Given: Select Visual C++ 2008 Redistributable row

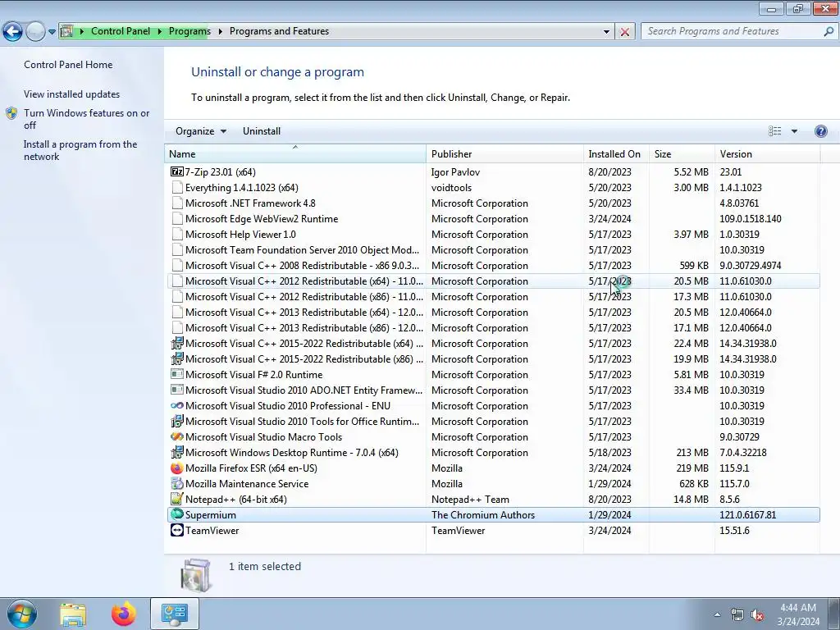Looking at the screenshot, I should click(x=493, y=265).
